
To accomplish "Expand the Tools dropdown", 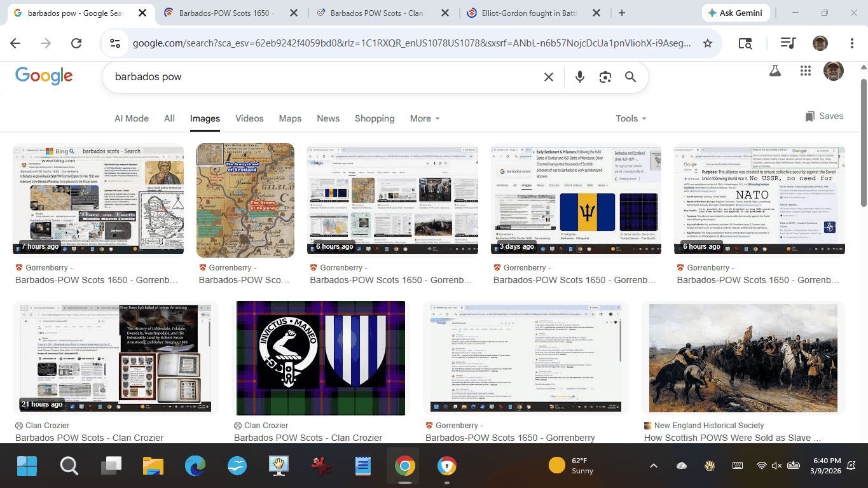I will 631,118.
